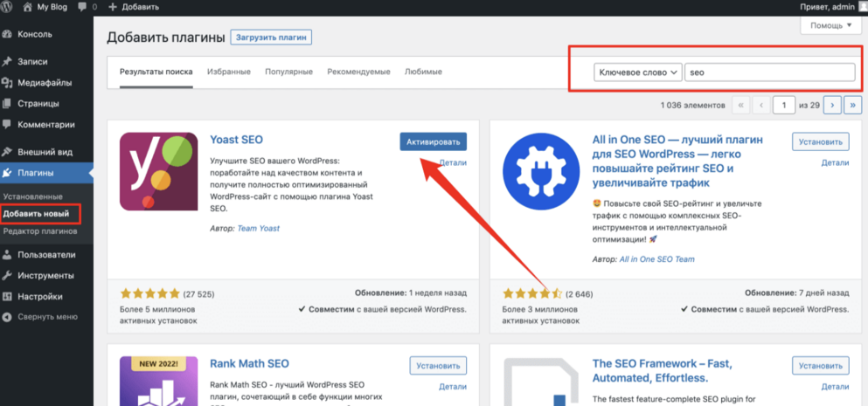Install All in One SEO plugin
The height and width of the screenshot is (406, 868).
click(821, 141)
